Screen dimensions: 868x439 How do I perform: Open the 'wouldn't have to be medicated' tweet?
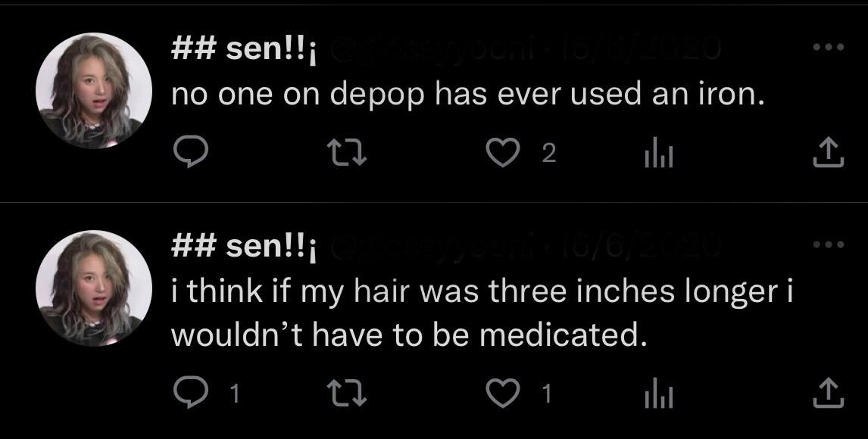pos(409,334)
